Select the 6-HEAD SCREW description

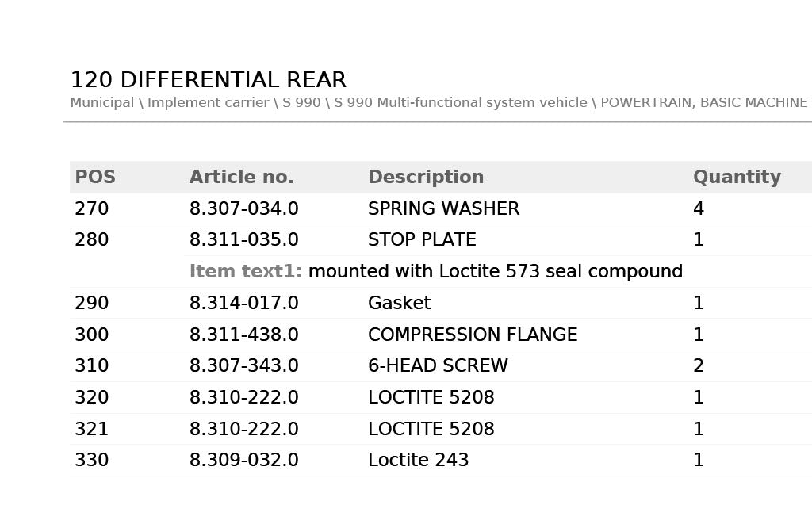(438, 366)
